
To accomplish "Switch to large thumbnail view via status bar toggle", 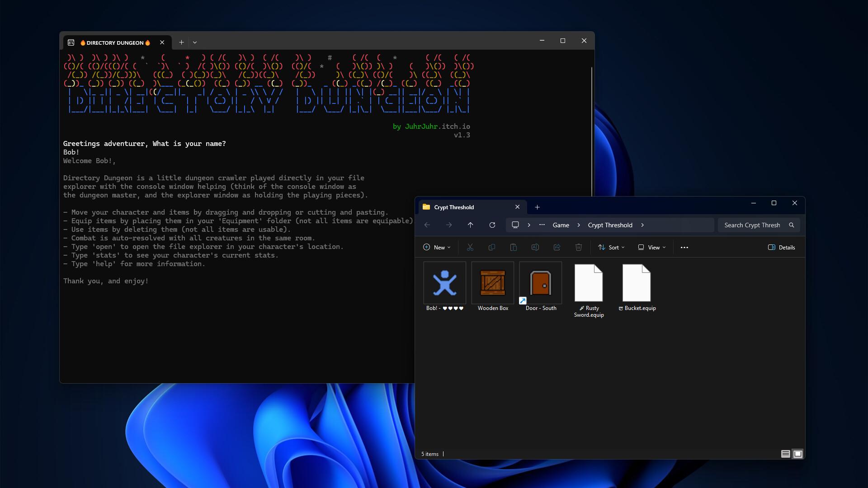I will (797, 454).
